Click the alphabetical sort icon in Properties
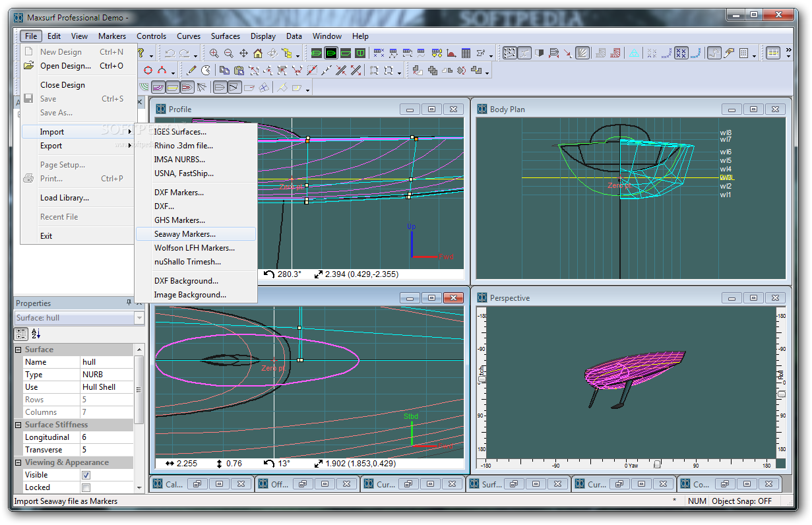 pos(36,334)
